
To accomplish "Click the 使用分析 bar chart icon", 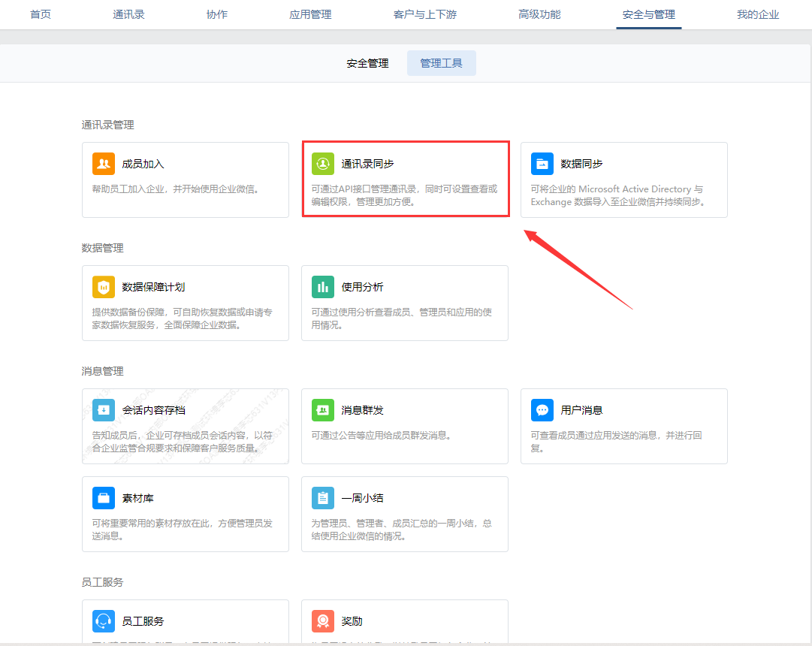I will pos(323,287).
